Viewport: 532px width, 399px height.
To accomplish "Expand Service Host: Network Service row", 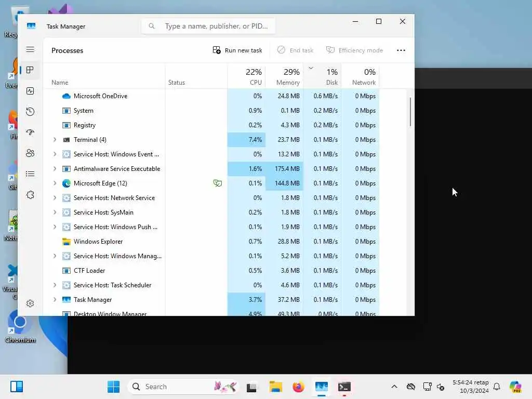I will (55, 198).
